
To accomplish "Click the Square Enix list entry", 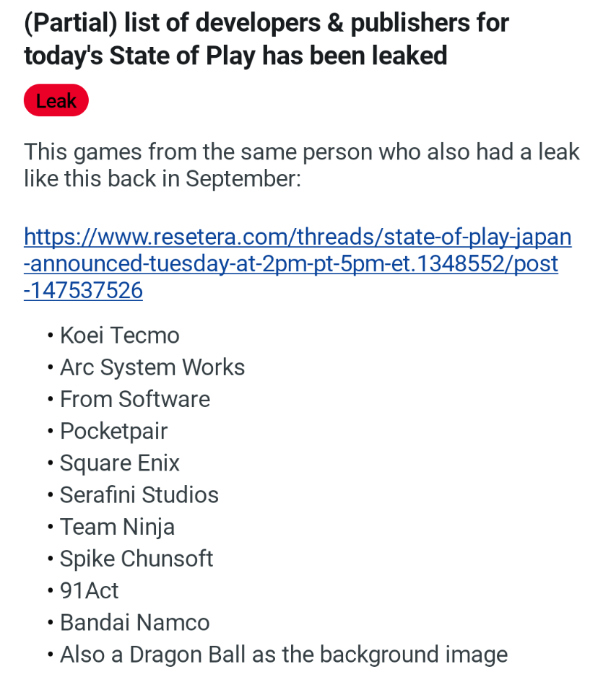I will 120,463.
